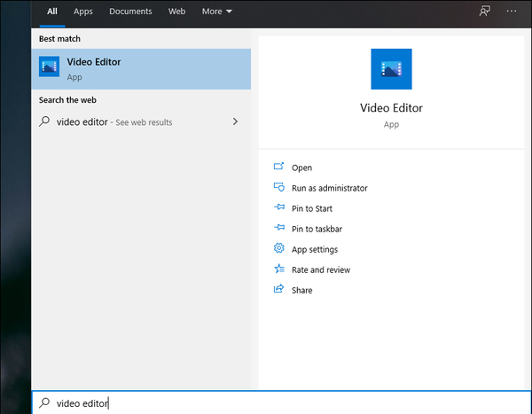Image resolution: width=532 pixels, height=414 pixels.
Task: Switch to the Documents tab
Action: 130,12
